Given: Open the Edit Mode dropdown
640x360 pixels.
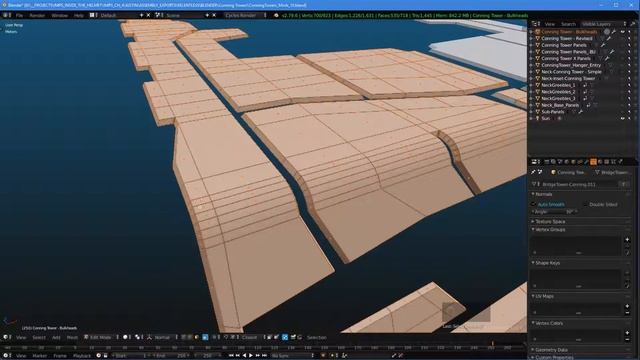Looking at the screenshot, I should point(101,337).
